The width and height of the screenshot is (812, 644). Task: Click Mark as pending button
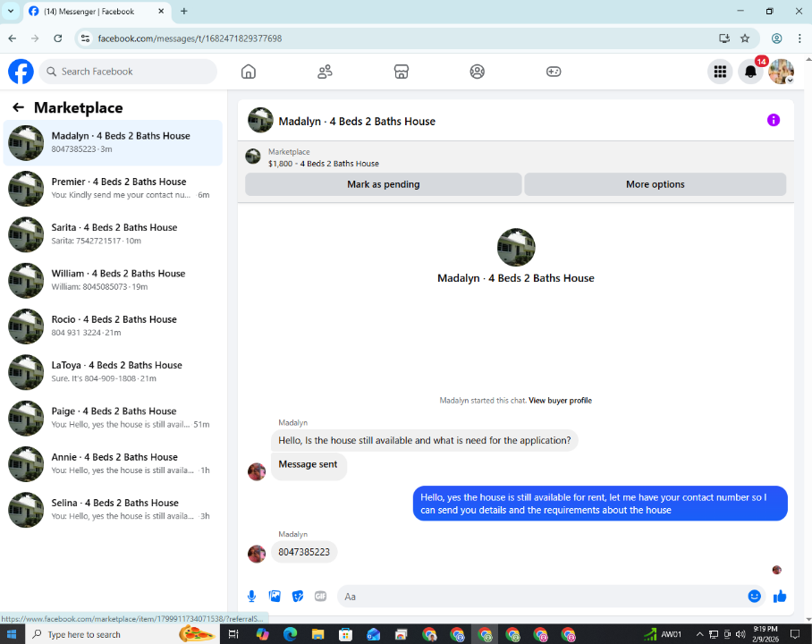[x=384, y=184]
